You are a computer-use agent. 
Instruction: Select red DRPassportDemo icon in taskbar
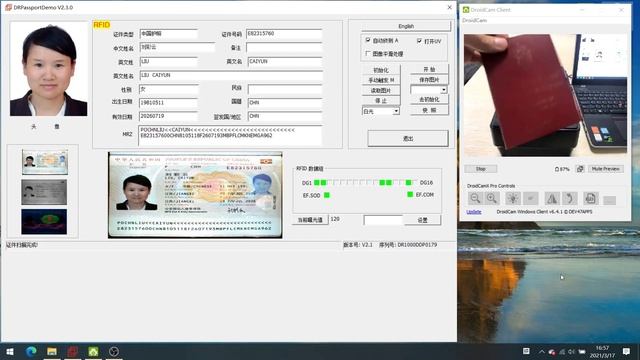[x=73, y=351]
